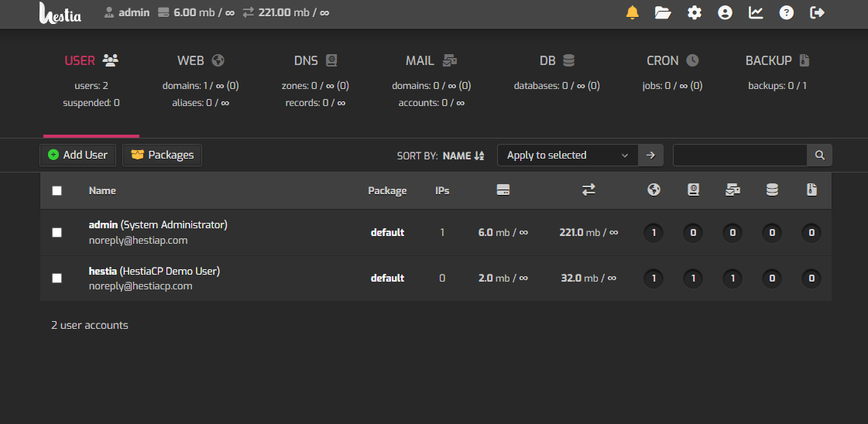The width and height of the screenshot is (868, 424).
Task: Click noreply@hestiap.com email text
Action: (x=139, y=240)
